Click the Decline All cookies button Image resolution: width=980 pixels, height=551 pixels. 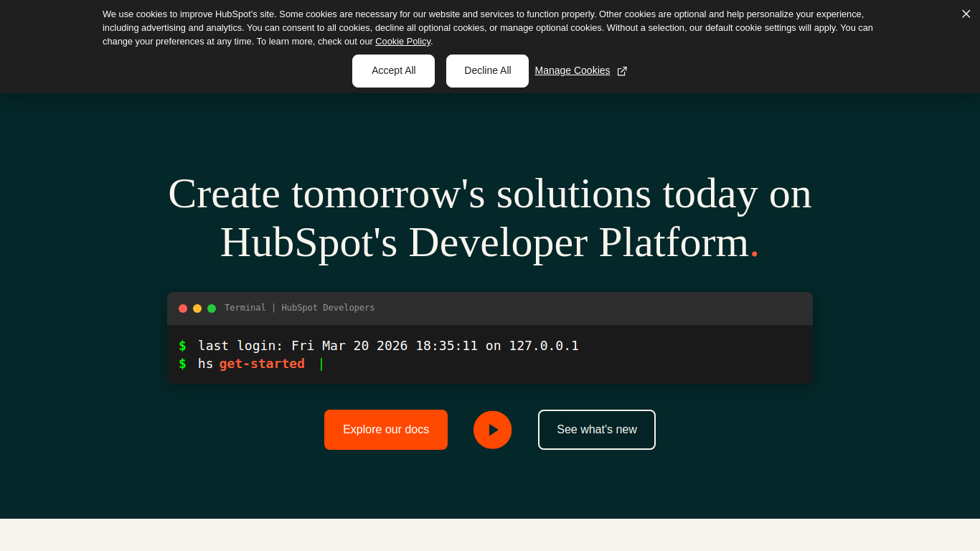coord(487,71)
